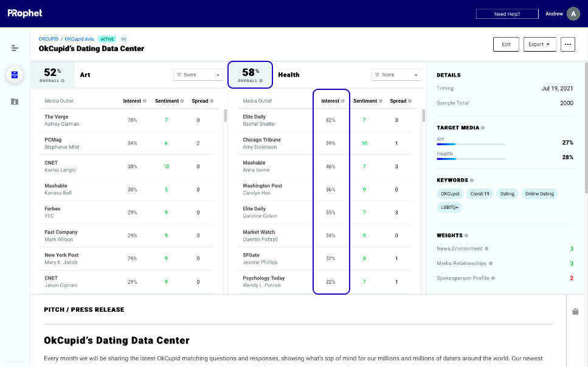Click the clipboard icon beside pitch text
The image size is (588, 367).
pyautogui.click(x=575, y=312)
